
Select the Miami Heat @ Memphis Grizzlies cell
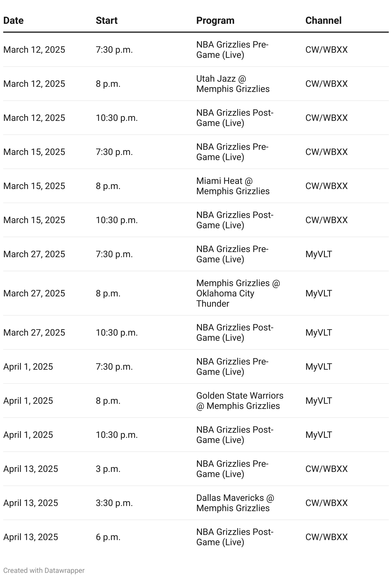click(233, 186)
